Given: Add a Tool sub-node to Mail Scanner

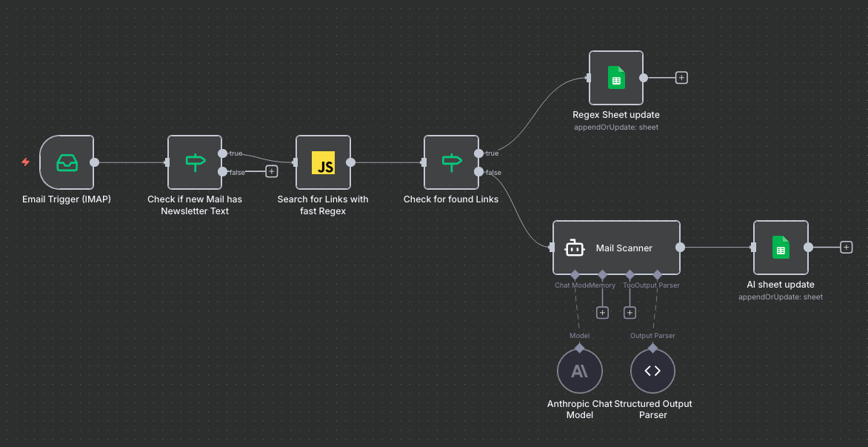Looking at the screenshot, I should tap(630, 312).
